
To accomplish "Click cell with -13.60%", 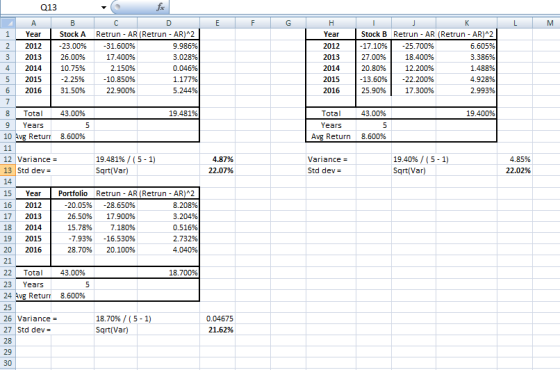I will [x=374, y=79].
